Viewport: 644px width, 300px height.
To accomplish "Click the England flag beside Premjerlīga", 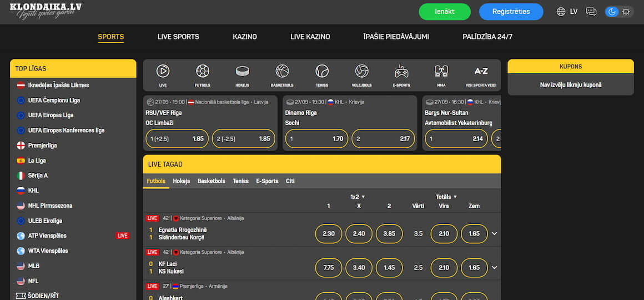I will 21,146.
